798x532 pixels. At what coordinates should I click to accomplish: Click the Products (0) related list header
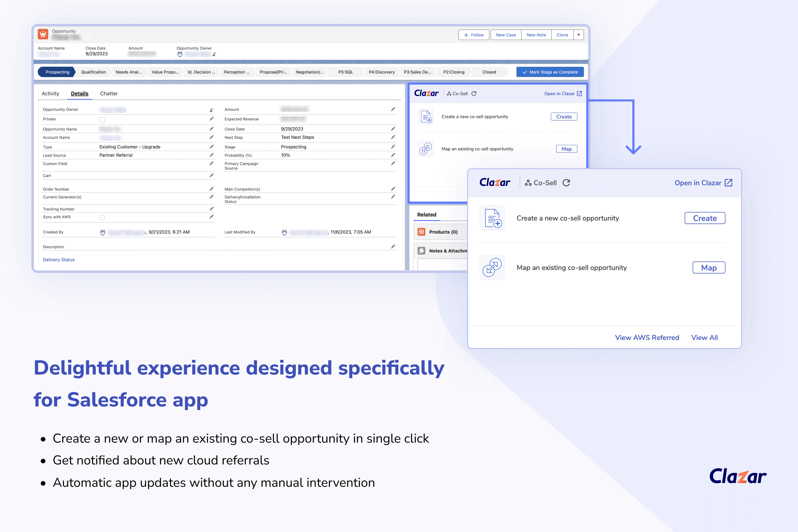click(x=443, y=232)
